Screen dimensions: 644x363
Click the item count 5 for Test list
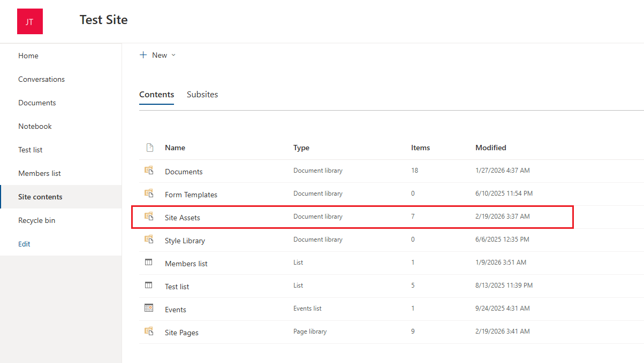click(413, 285)
